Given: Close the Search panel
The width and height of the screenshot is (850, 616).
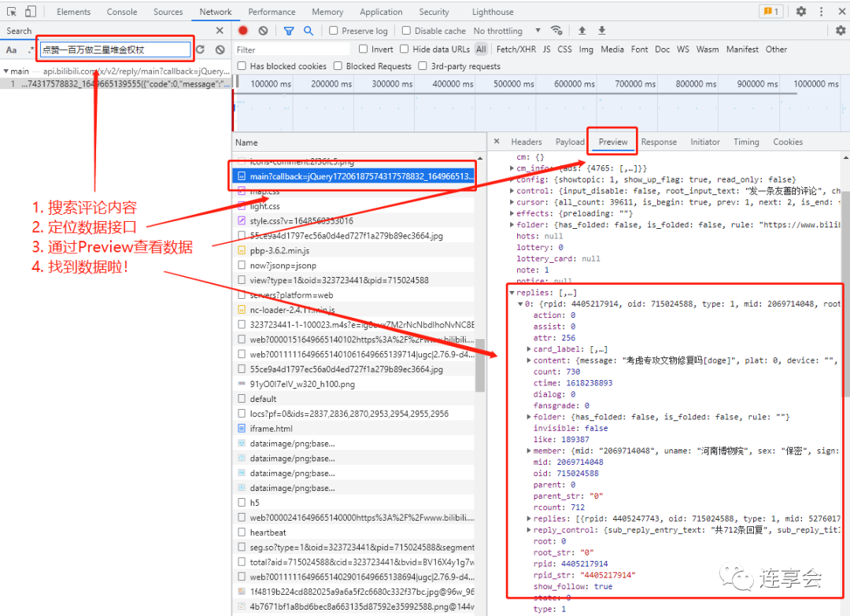Looking at the screenshot, I should (x=220, y=31).
